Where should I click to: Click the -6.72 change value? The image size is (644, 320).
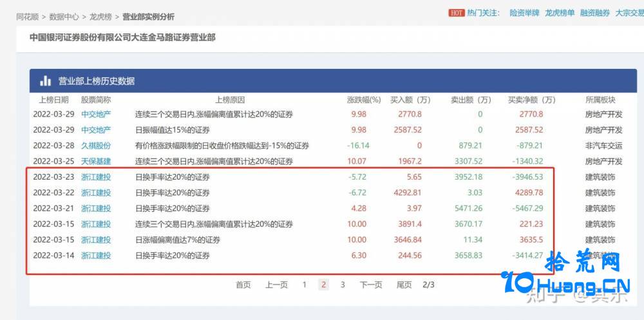[x=357, y=193]
